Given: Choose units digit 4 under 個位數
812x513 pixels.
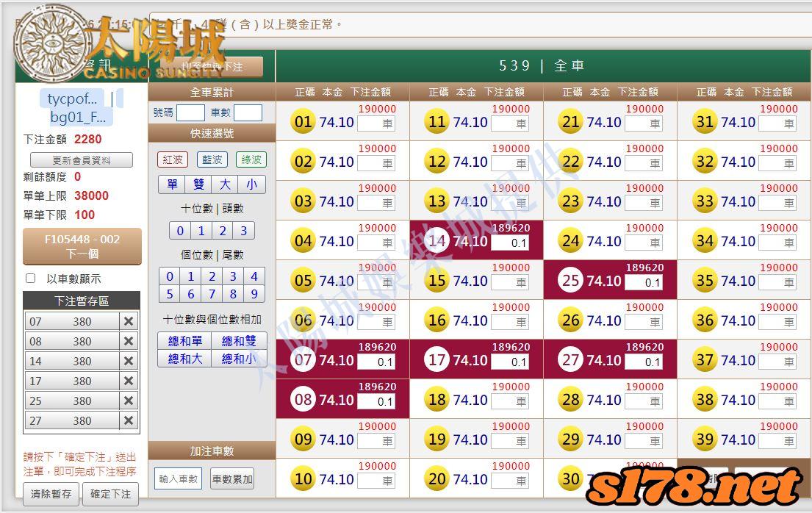Looking at the screenshot, I should [254, 276].
